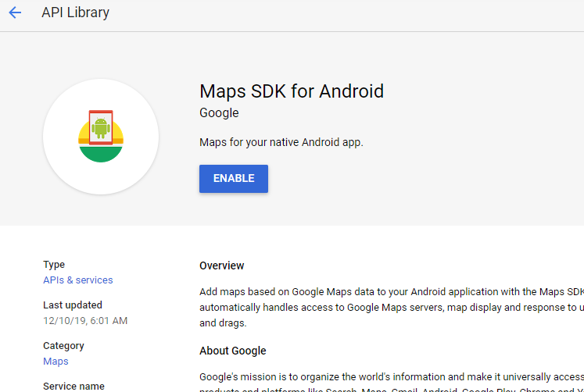
Task: Click the green semicircle of the logo
Action: click(x=101, y=154)
